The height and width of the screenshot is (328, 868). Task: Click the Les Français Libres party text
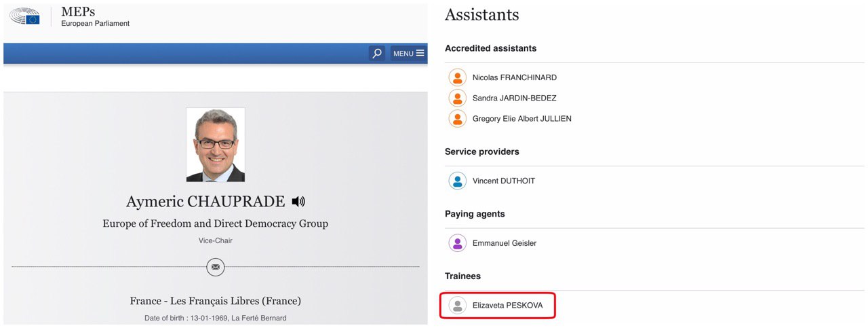click(x=238, y=300)
